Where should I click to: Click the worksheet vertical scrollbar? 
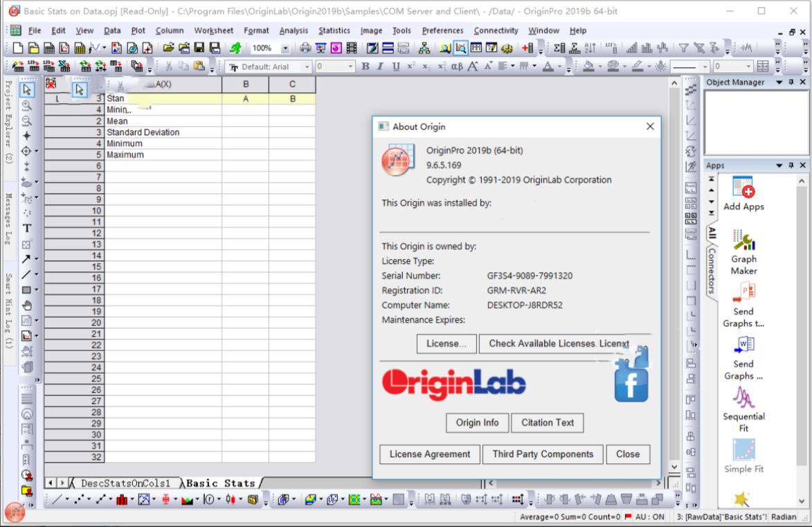point(674,277)
